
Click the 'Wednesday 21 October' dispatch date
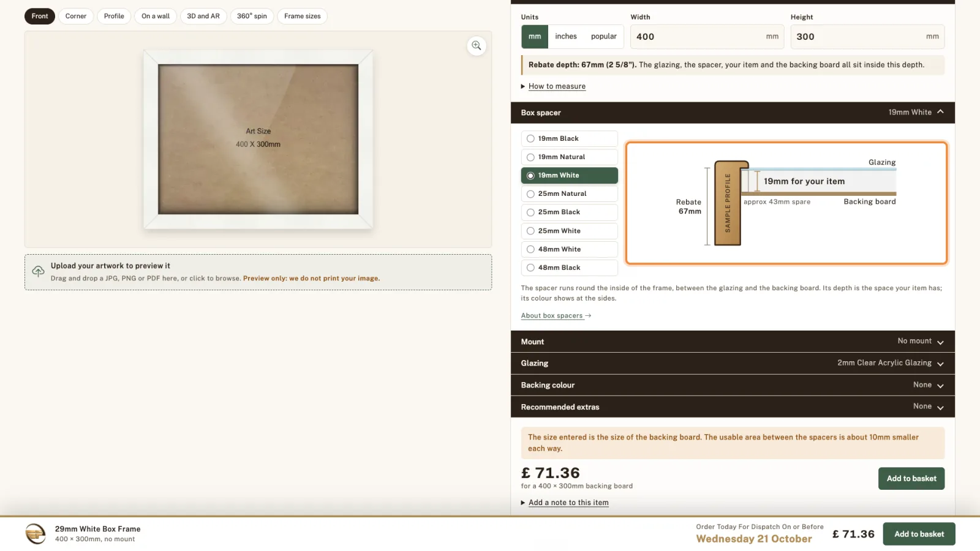[x=754, y=539]
